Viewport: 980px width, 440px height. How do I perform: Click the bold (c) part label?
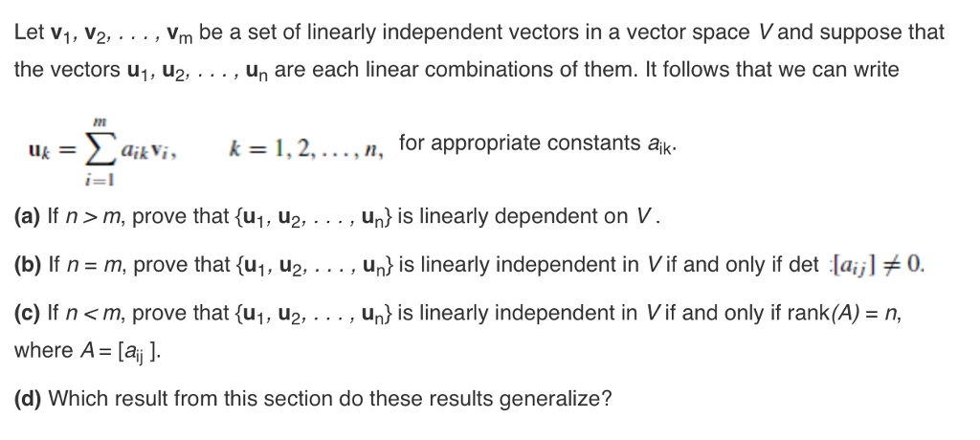(26, 312)
